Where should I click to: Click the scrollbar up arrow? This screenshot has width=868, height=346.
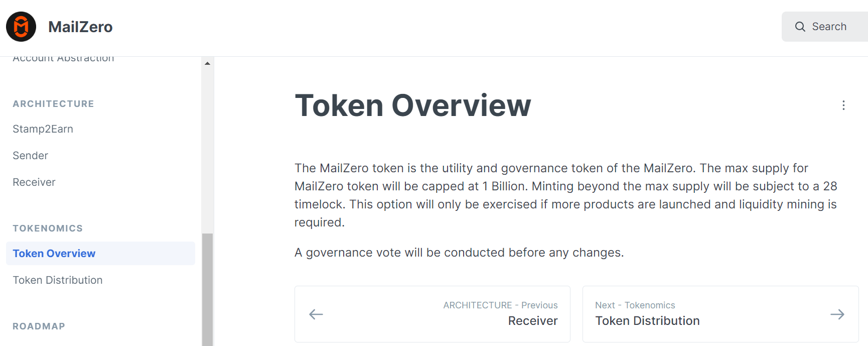[x=207, y=63]
